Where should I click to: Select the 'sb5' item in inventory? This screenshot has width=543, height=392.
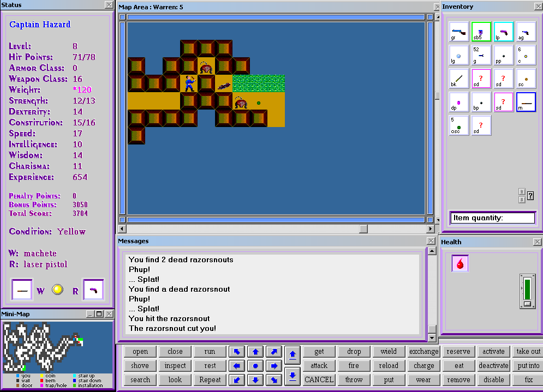[x=481, y=32]
